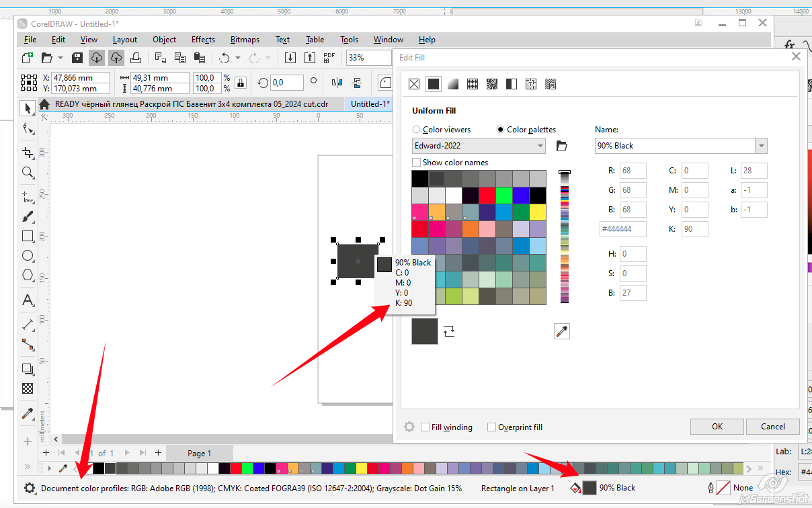Select the Transparency checkerboard tool
The width and height of the screenshot is (812, 508).
(28, 388)
